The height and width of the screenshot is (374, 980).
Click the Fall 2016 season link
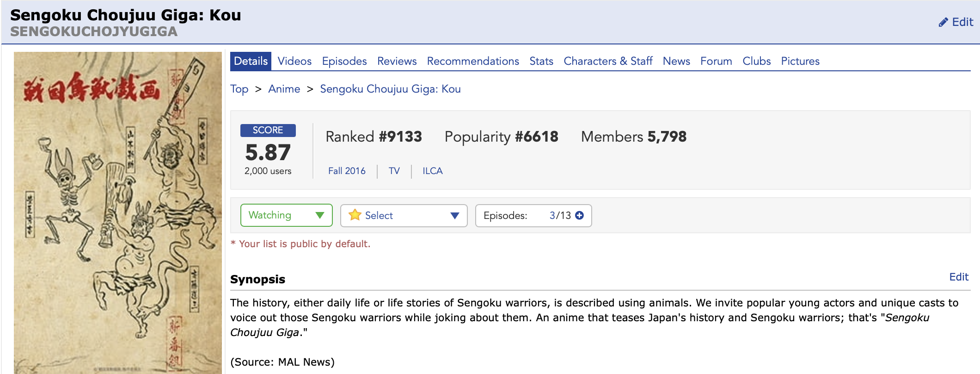pyautogui.click(x=347, y=171)
